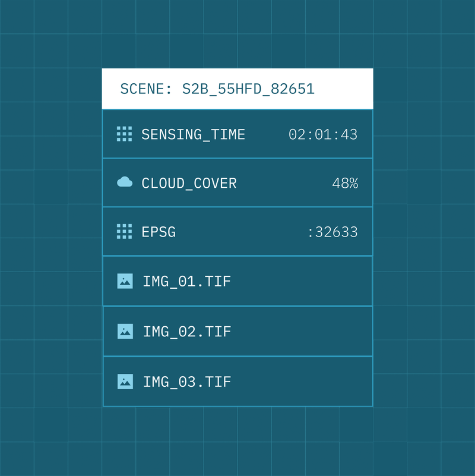The width and height of the screenshot is (475, 476).
Task: Click the grid icon beside SENSING_TIME
Action: point(124,134)
